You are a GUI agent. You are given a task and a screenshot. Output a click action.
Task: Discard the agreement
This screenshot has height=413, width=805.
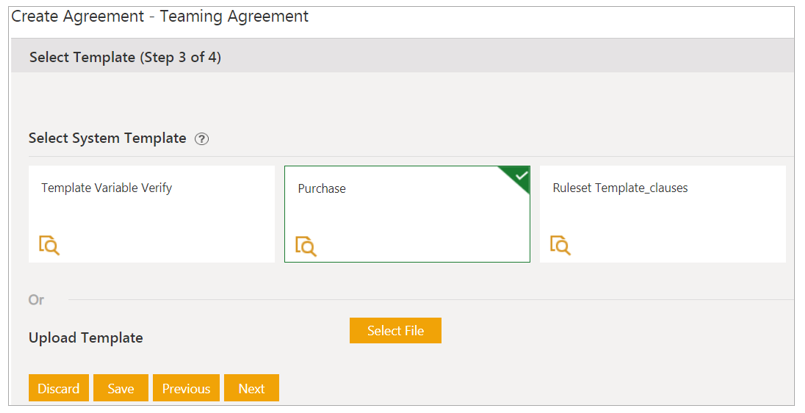point(59,388)
